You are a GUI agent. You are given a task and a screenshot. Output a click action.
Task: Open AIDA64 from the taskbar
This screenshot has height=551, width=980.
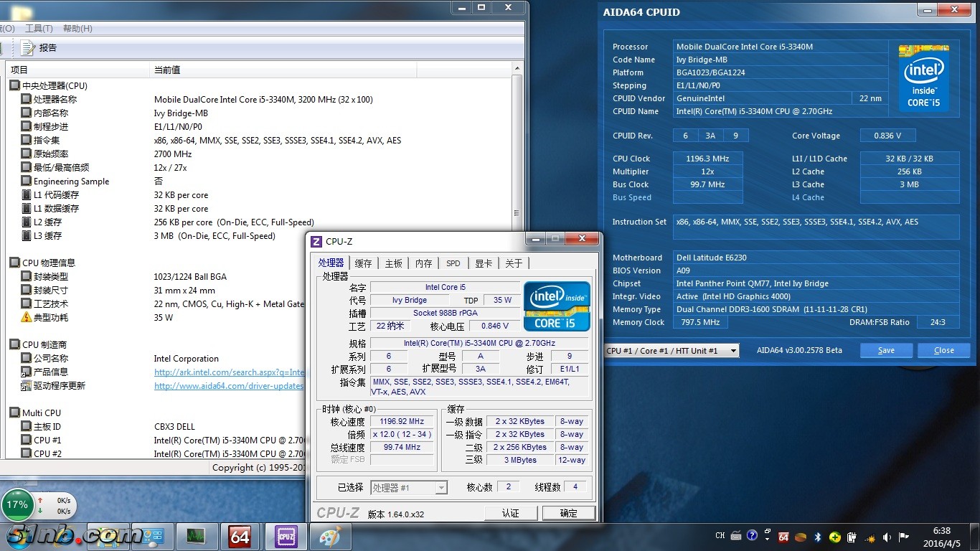pos(239,536)
